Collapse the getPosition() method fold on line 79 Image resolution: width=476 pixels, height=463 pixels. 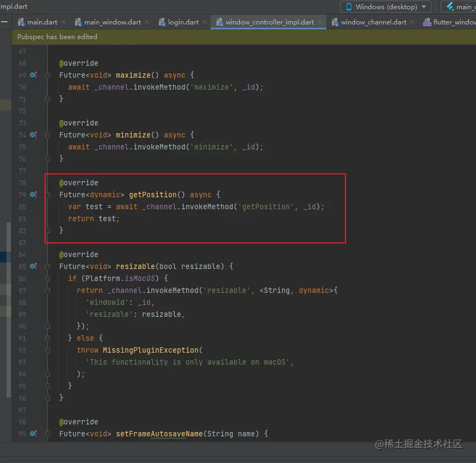click(48, 195)
